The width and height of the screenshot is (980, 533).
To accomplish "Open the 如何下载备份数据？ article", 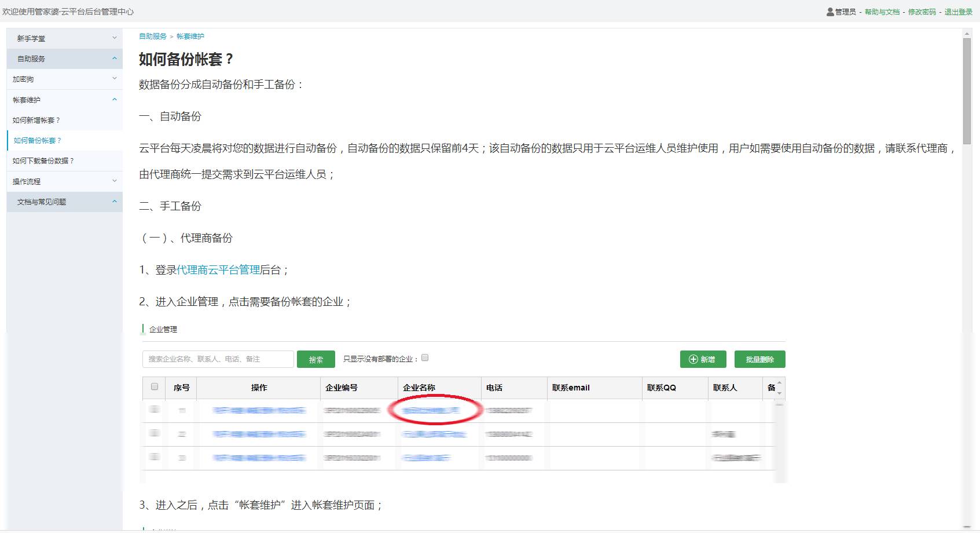I will [43, 160].
